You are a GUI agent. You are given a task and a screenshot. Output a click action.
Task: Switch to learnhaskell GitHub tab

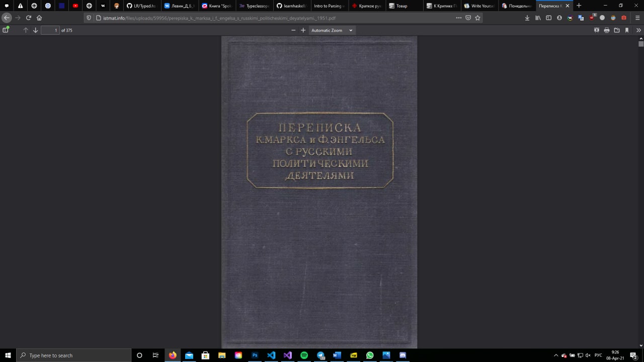point(292,6)
